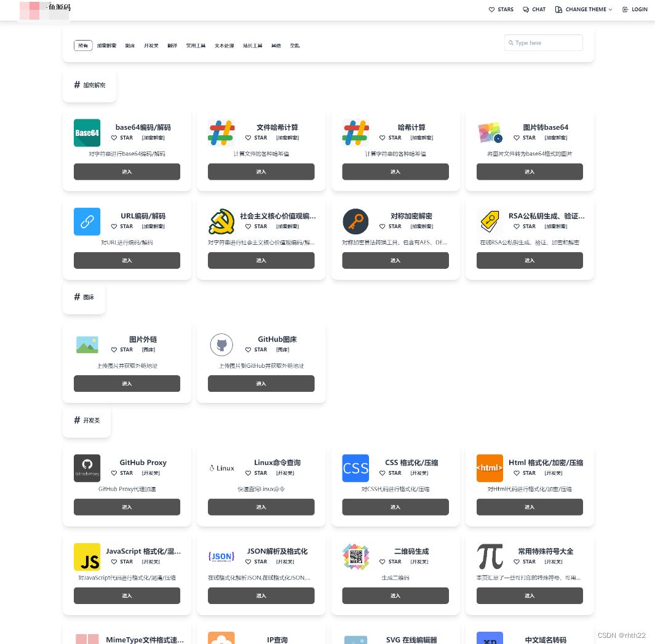Click the 对称加密解密 key icon
The height and width of the screenshot is (644, 655).
point(355,221)
